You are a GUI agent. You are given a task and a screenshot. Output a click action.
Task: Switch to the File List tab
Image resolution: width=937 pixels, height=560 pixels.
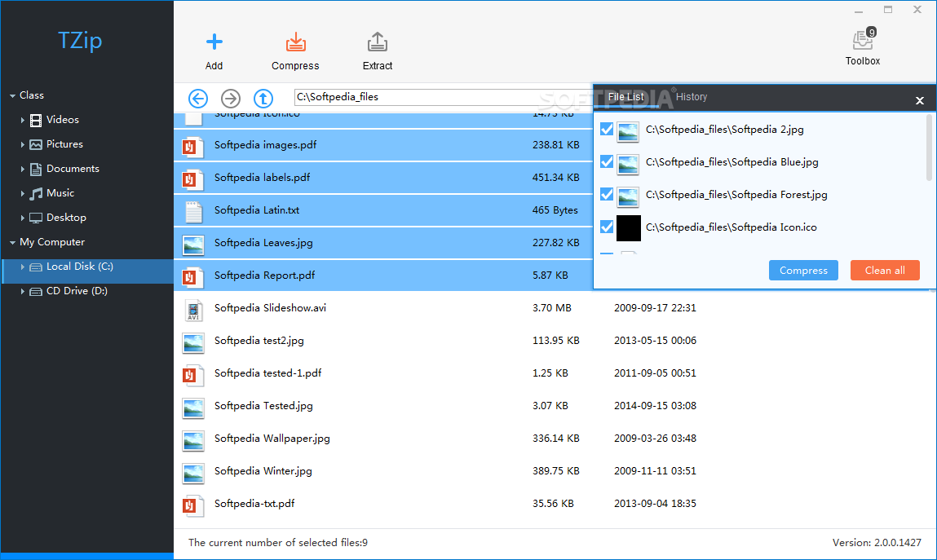tap(625, 97)
